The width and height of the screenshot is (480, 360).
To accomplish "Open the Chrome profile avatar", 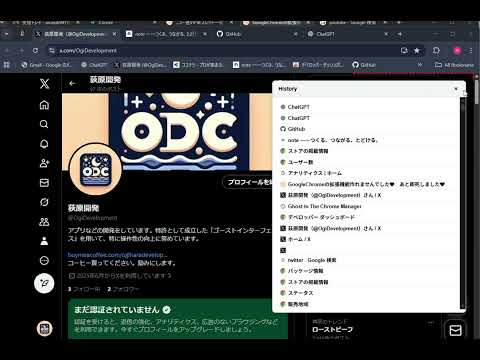I will 457,51.
